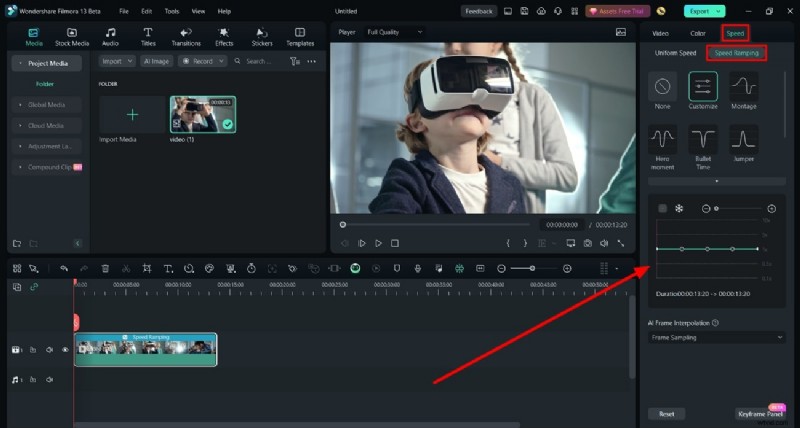Screen dimensions: 800x428
Task: Expand the Global Media item
Action: (x=46, y=105)
